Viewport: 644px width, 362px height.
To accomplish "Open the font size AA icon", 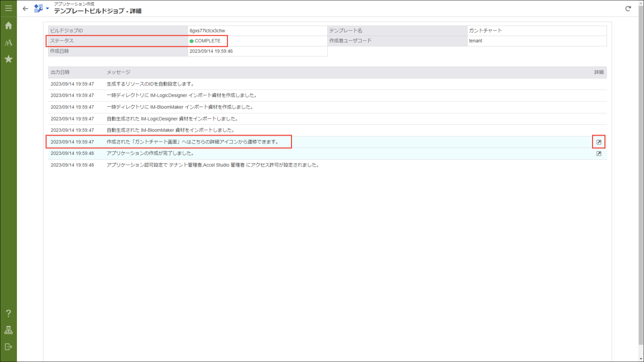I will (8, 43).
